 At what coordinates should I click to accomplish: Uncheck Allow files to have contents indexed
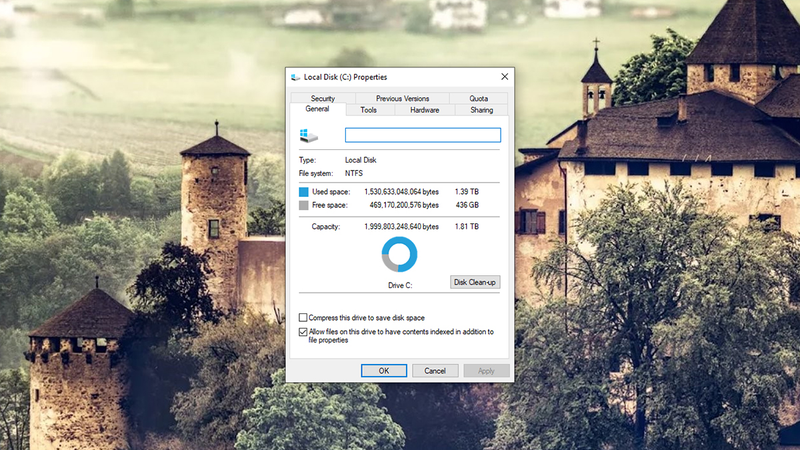pyautogui.click(x=303, y=332)
